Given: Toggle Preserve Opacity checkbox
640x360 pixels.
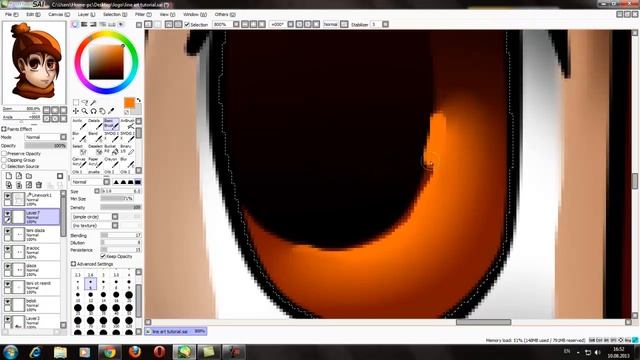Looking at the screenshot, I should (x=4, y=153).
